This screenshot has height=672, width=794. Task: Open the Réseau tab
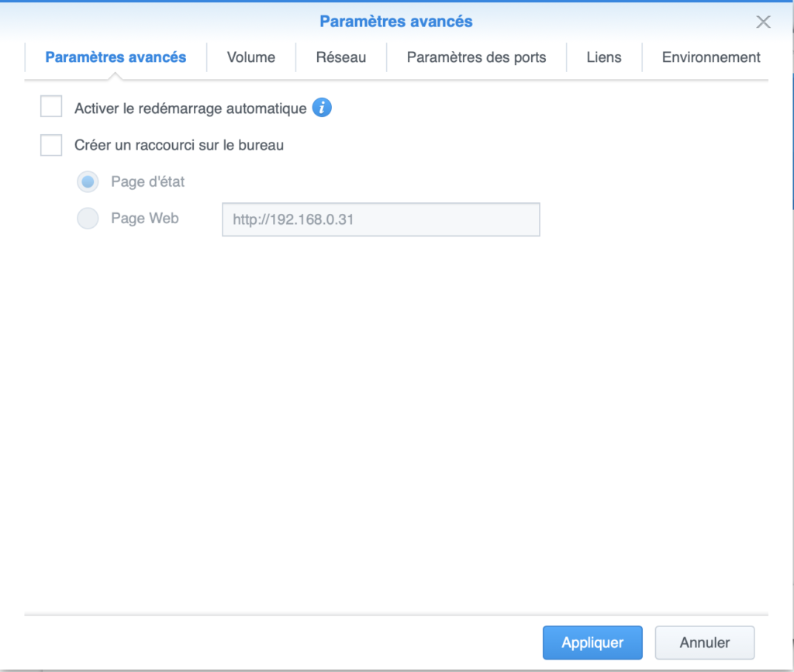point(341,57)
